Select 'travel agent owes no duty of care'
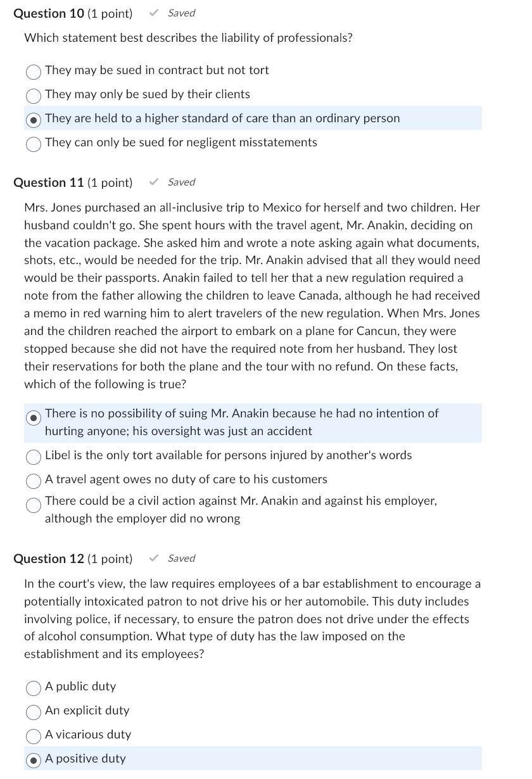The image size is (532, 779). pyautogui.click(x=34, y=480)
